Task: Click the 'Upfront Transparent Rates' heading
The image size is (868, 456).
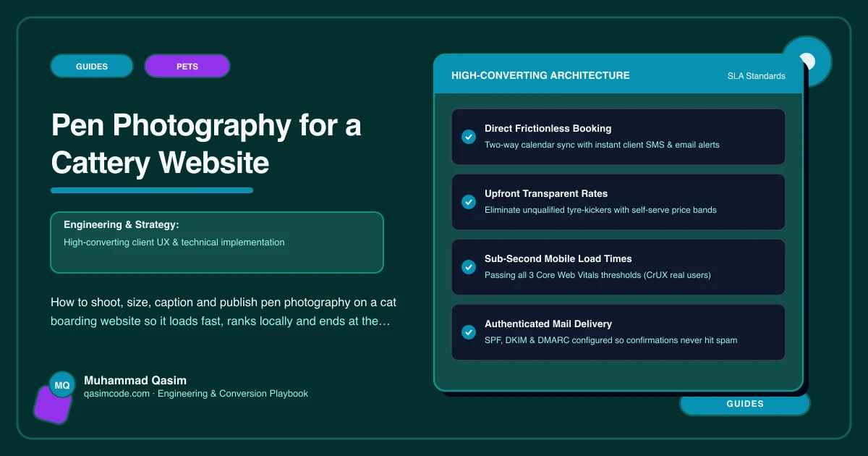Action: coord(546,193)
